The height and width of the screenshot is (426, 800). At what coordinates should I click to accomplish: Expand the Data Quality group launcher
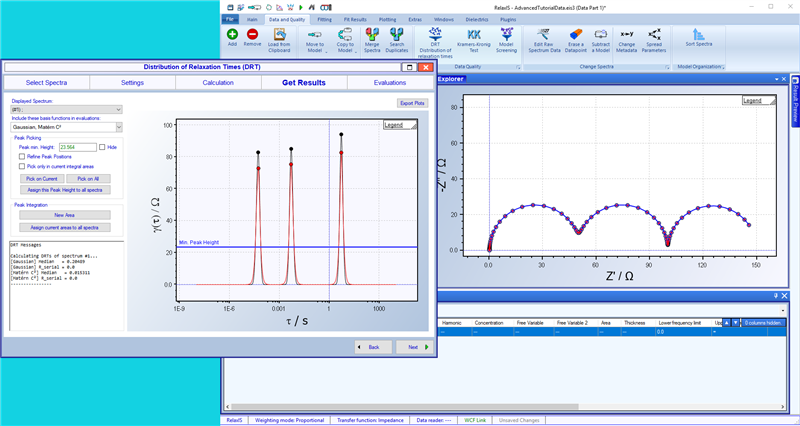pyautogui.click(x=518, y=67)
